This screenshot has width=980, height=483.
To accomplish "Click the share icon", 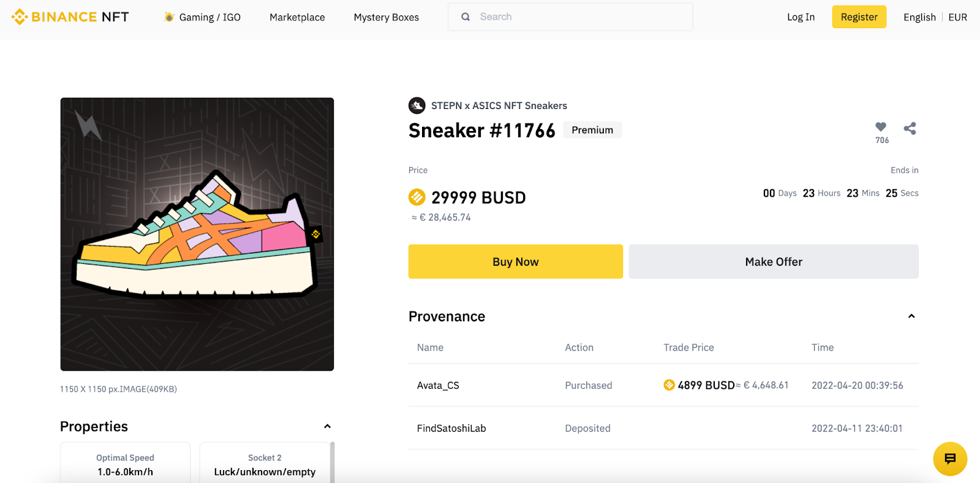I will 910,128.
